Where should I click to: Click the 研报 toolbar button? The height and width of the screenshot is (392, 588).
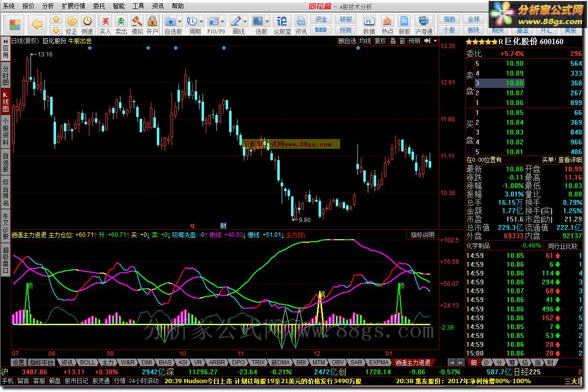345,20
